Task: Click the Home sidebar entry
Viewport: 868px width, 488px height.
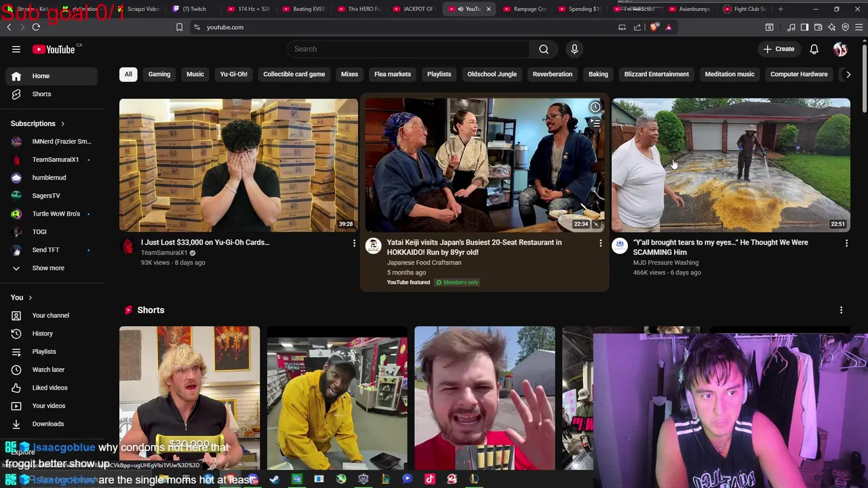Action: (52, 76)
